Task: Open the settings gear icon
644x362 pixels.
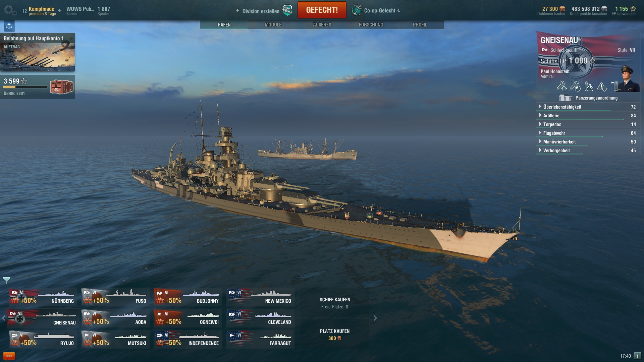Action: click(10, 10)
